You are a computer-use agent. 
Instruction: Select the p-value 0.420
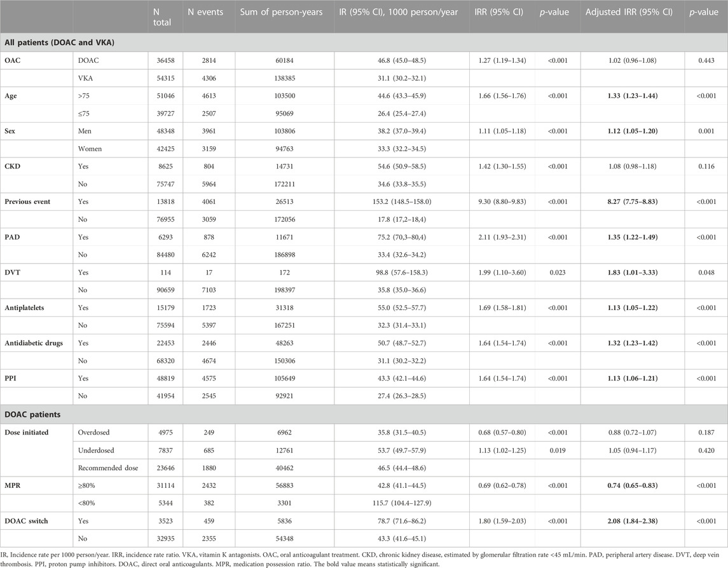click(706, 450)
